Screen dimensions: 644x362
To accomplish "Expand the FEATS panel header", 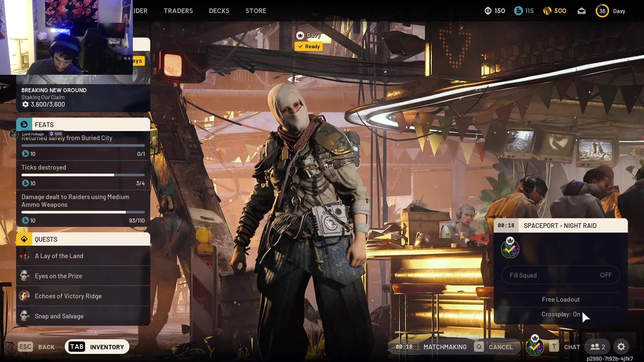I will click(83, 125).
